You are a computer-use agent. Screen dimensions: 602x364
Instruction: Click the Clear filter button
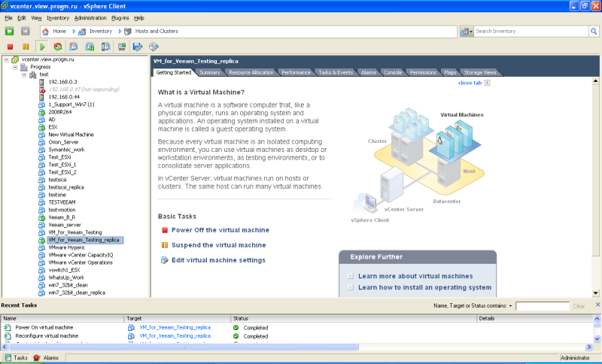(x=579, y=306)
